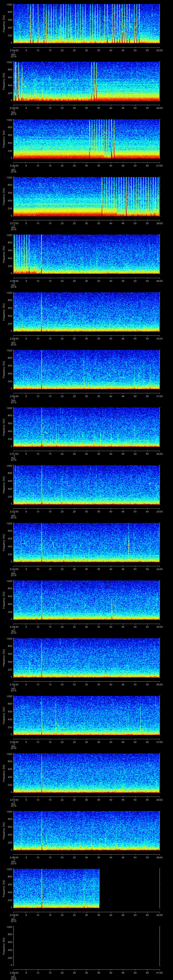Click the 26:00 end time label

159,108
